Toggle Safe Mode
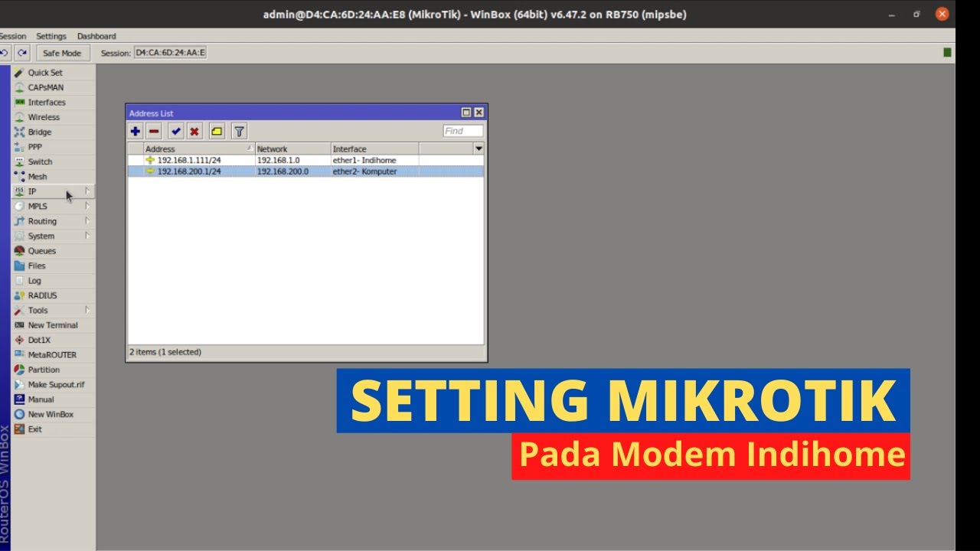This screenshot has height=551, width=980. 62,53
